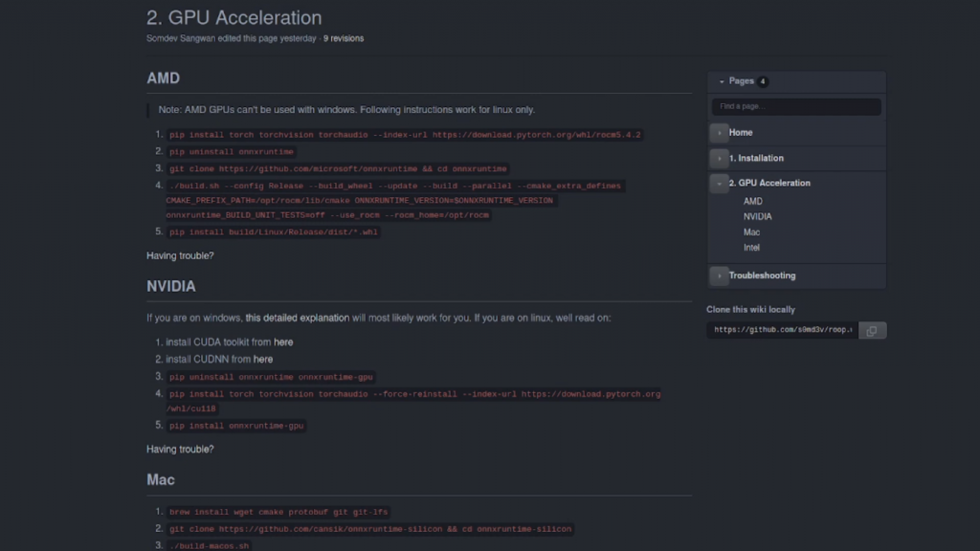The width and height of the screenshot is (980, 551).
Task: Click 'here' link for CUDA toolkit
Action: [x=283, y=342]
